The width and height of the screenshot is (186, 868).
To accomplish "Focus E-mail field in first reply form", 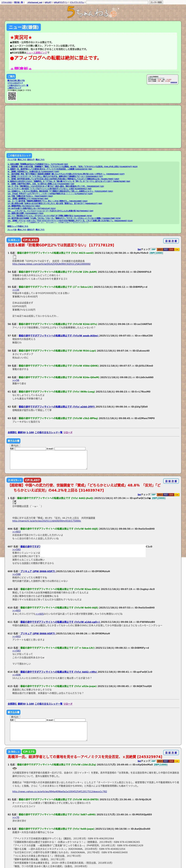I will (70, 448).
